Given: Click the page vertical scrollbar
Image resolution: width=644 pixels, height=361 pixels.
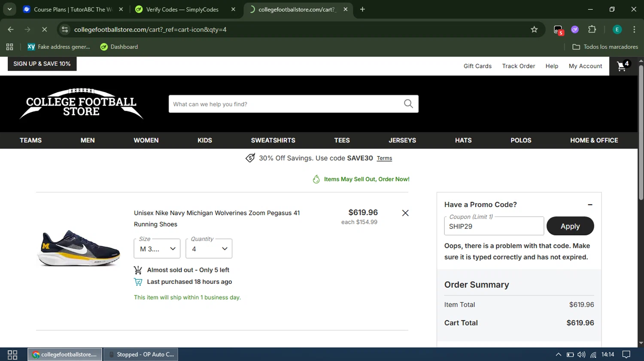Looking at the screenshot, I should coord(641,132).
